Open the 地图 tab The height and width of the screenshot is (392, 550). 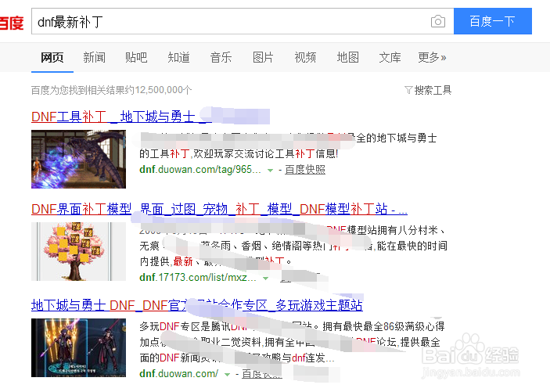[347, 57]
